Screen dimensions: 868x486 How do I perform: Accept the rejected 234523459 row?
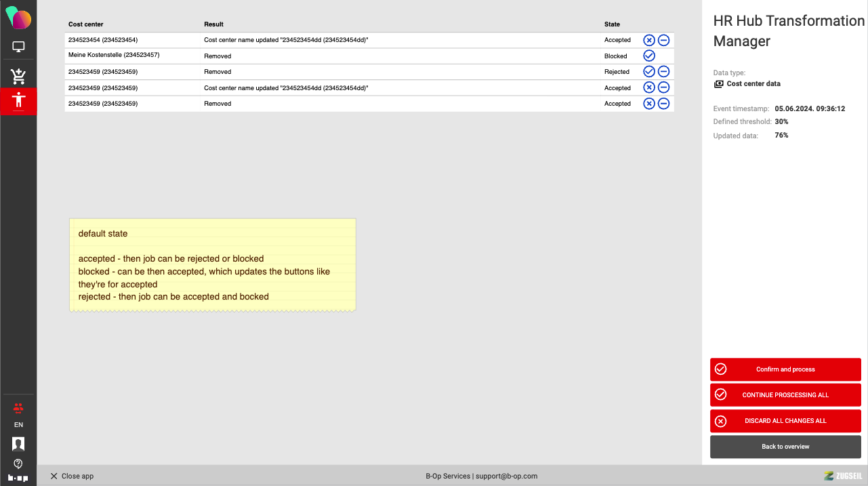648,71
